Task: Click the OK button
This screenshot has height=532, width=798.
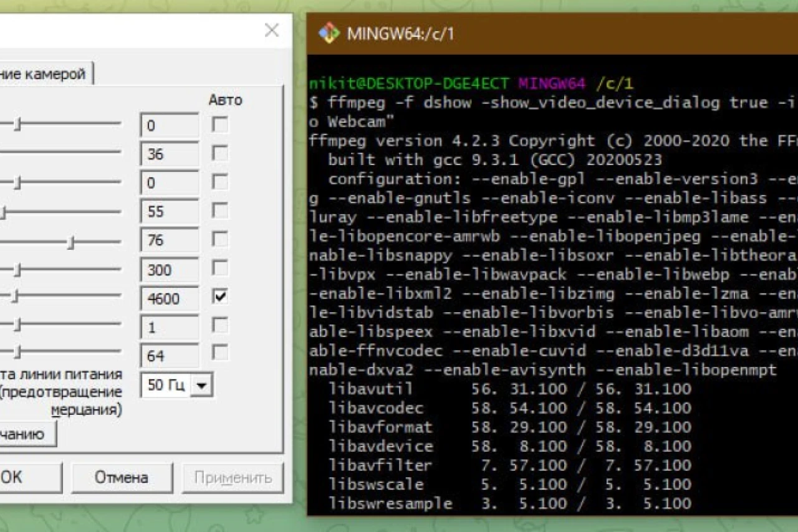Action: [30, 478]
